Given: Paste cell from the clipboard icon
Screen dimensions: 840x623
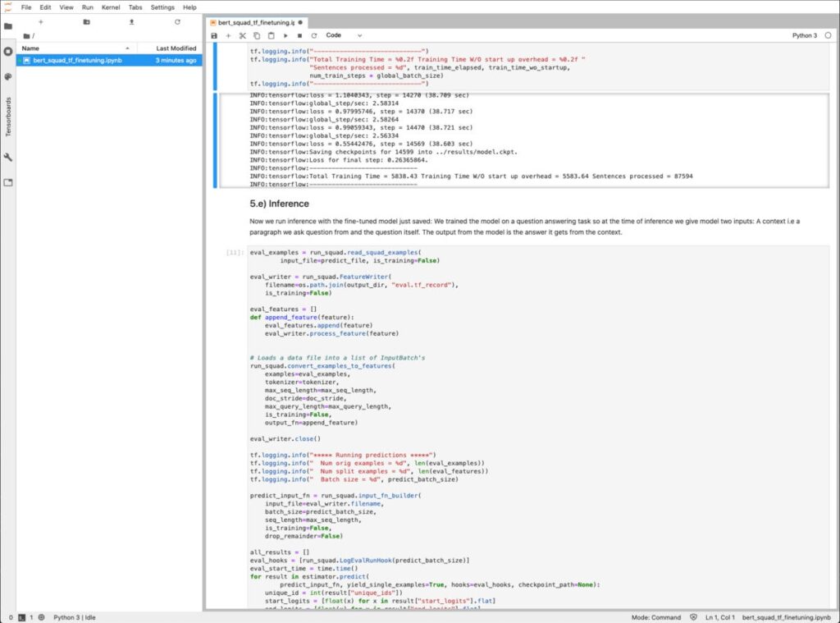Looking at the screenshot, I should coord(271,36).
